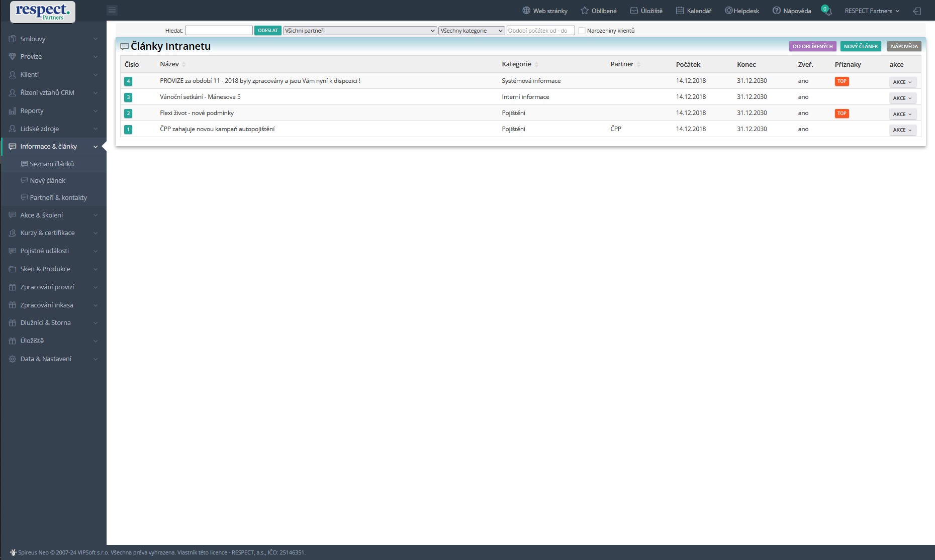The height and width of the screenshot is (560, 935).
Task: Select Nový článek in sidebar submenu
Action: 47,180
